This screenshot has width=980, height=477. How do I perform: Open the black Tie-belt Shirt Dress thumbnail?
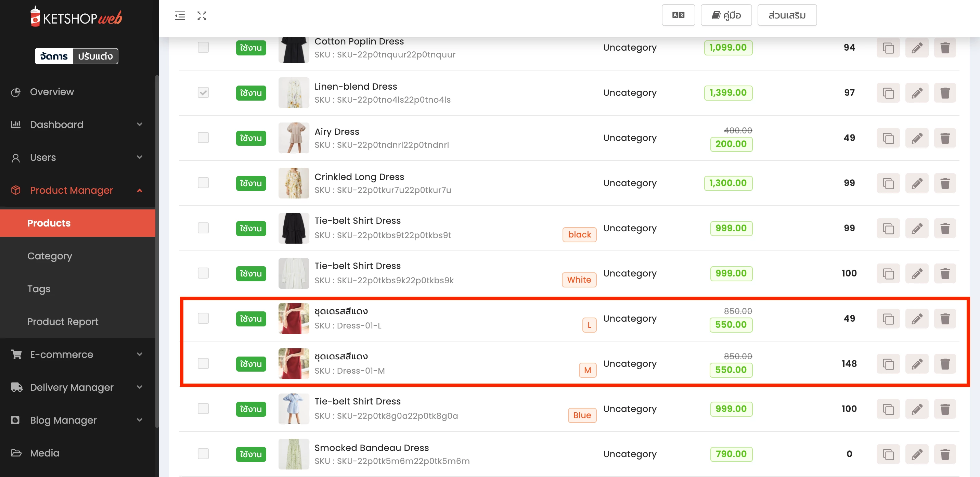pos(293,228)
